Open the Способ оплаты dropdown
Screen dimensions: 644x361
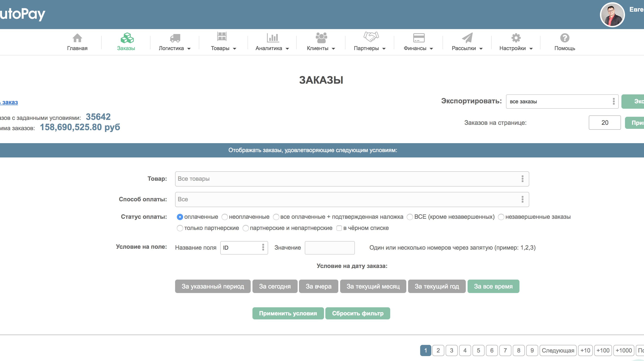point(352,200)
